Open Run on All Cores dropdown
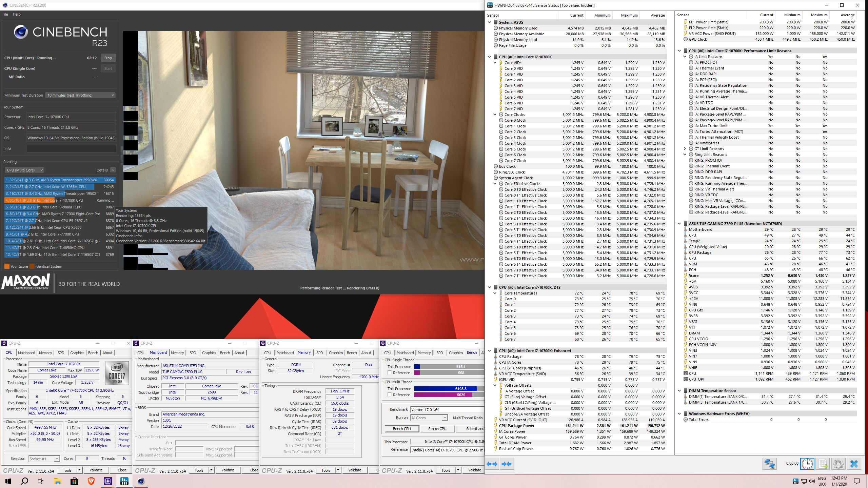This screenshot has height=488, width=868. (429, 418)
